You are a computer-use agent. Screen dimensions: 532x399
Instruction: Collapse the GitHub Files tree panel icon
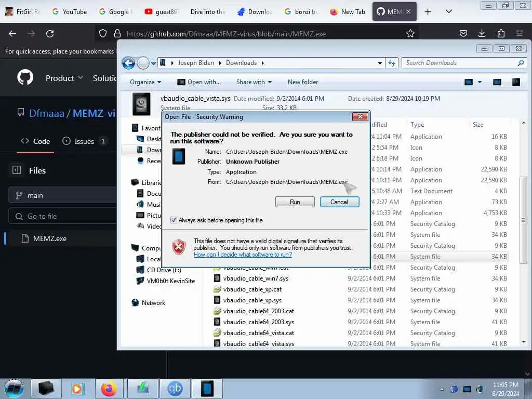(x=17, y=170)
